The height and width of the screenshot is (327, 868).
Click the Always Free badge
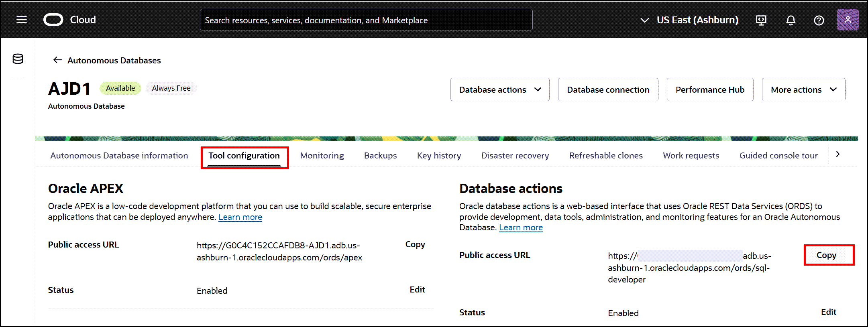[171, 88]
